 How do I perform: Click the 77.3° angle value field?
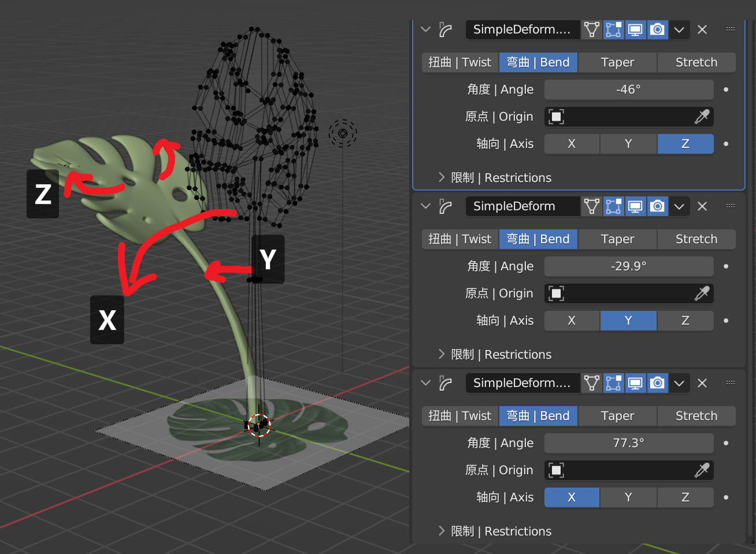628,443
